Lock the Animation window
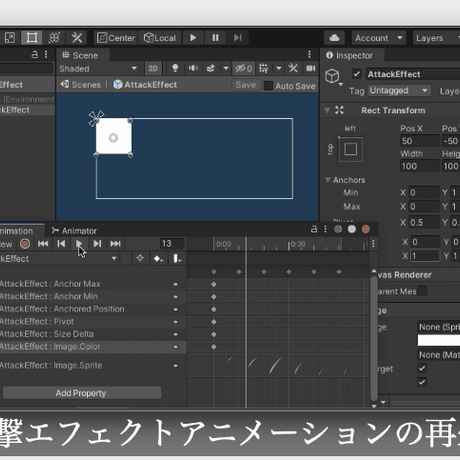 coord(314,229)
